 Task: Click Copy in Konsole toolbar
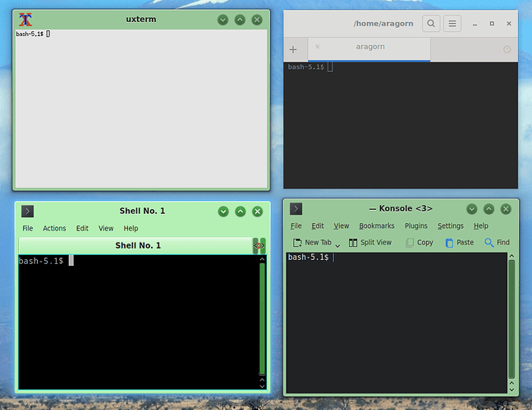(420, 243)
